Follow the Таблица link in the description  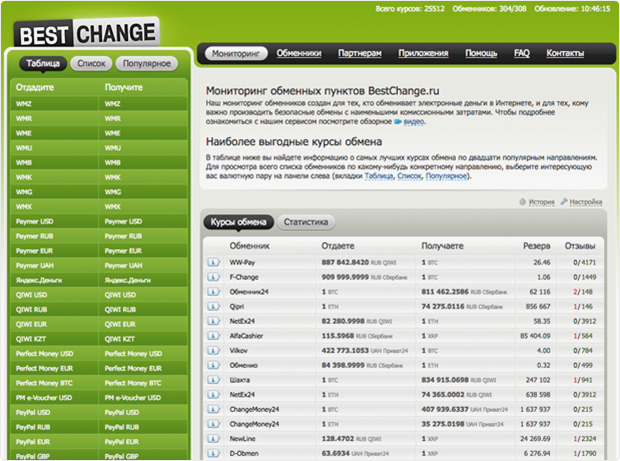click(379, 176)
